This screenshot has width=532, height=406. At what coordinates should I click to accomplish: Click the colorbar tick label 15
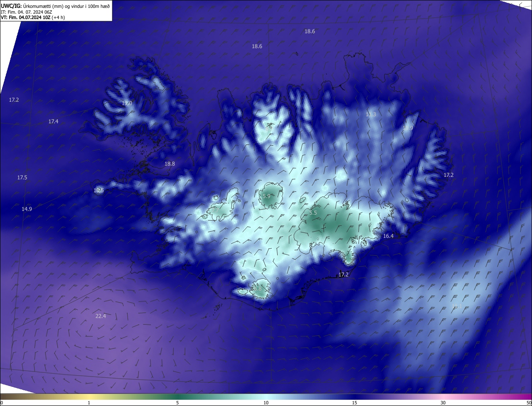(x=355, y=403)
